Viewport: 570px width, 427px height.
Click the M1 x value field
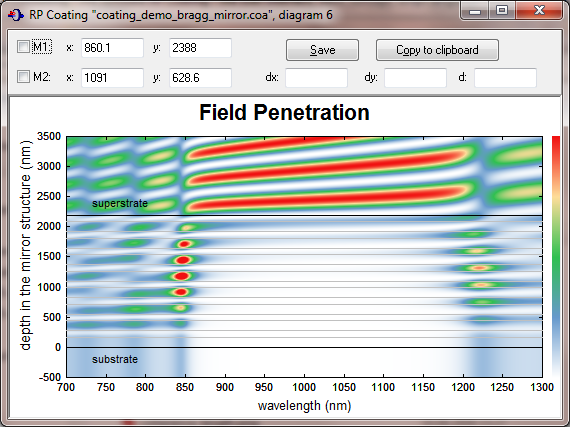112,48
